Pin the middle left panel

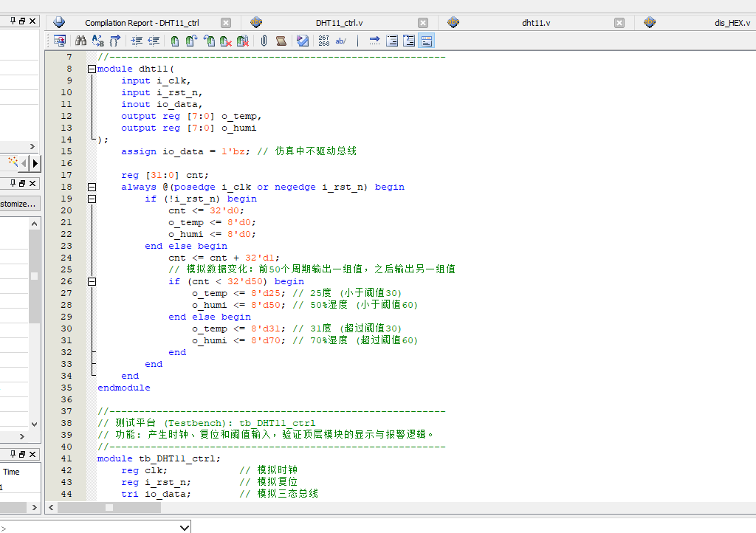click(x=13, y=183)
